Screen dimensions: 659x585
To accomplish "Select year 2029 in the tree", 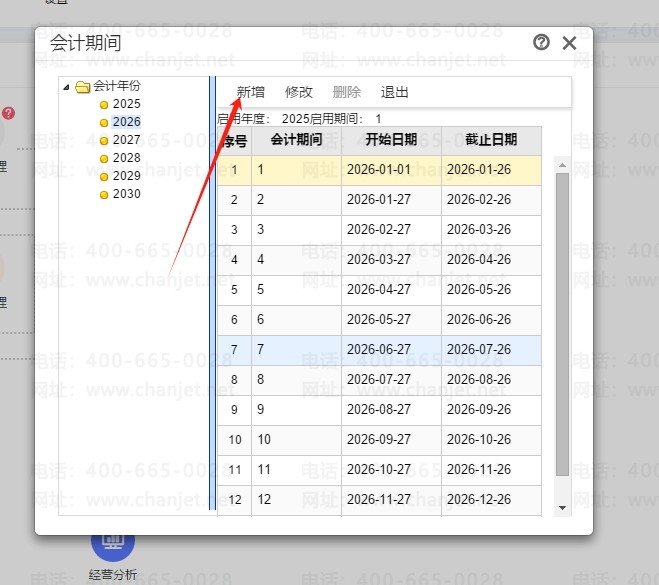I will point(127,176).
